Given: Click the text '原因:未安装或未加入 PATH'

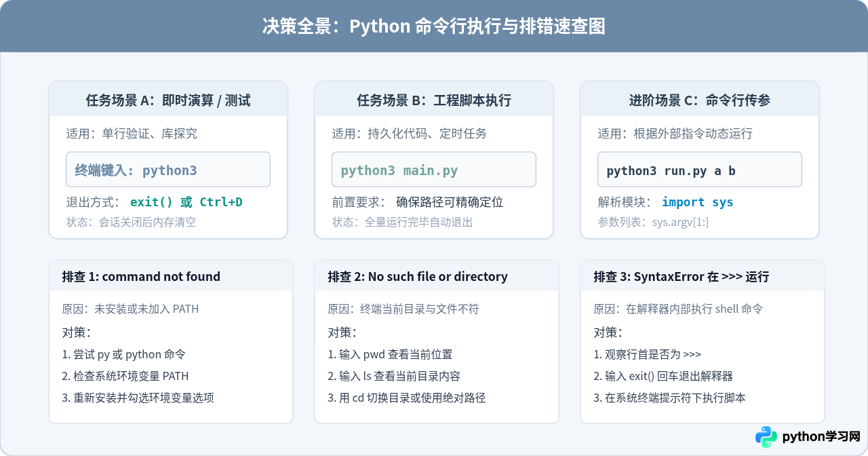Looking at the screenshot, I should pyautogui.click(x=130, y=309).
